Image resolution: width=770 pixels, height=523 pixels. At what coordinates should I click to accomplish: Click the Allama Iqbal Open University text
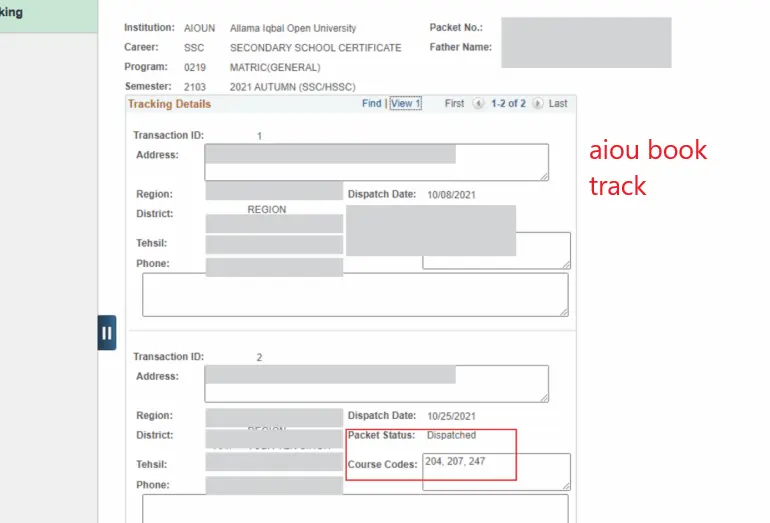tap(293, 28)
